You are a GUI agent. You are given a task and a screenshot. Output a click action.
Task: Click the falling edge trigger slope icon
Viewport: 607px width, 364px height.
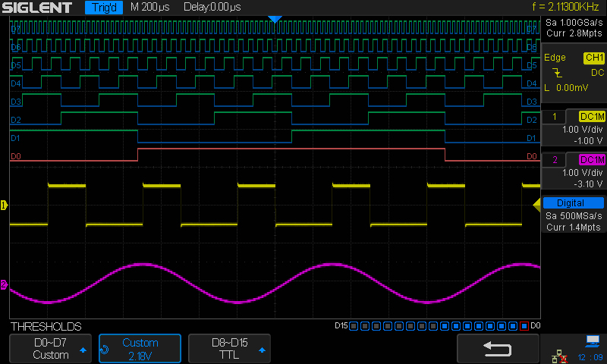(x=557, y=72)
